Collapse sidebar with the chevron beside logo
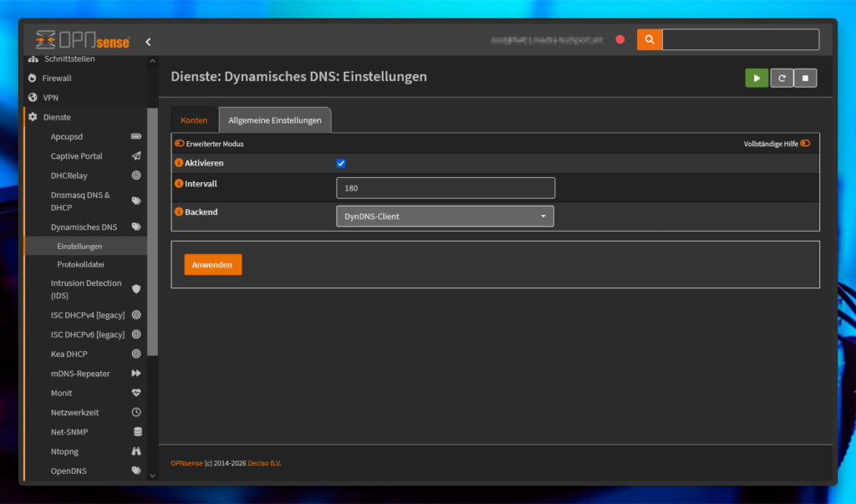The image size is (856, 504). tap(148, 41)
